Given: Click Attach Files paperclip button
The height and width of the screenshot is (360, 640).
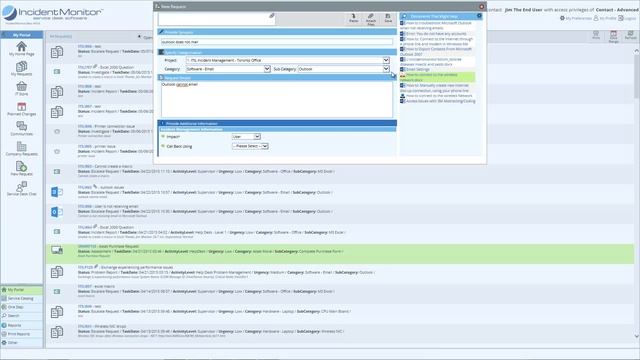Looking at the screenshot, I should [371, 19].
